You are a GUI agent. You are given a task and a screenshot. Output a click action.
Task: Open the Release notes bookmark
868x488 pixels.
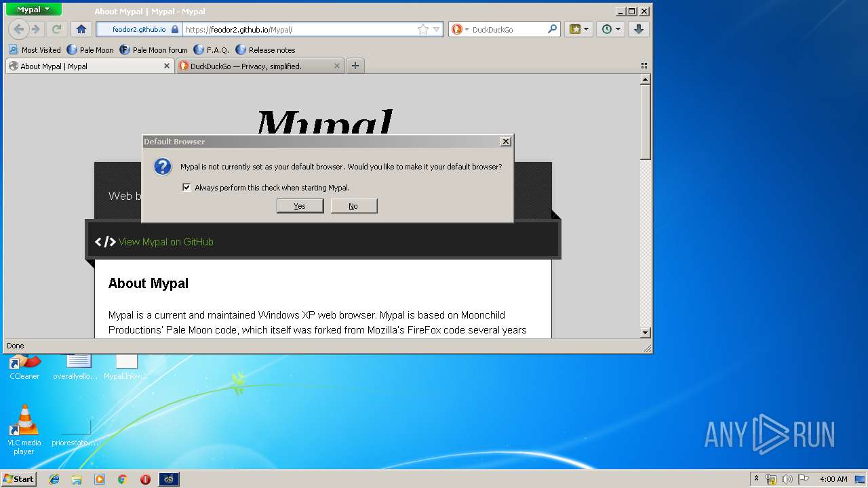tap(265, 49)
